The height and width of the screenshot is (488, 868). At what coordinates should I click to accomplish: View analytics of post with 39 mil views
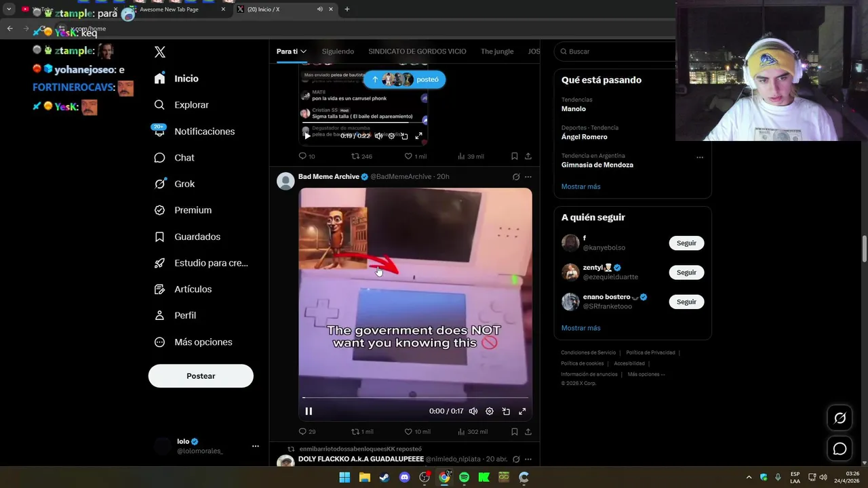coord(471,157)
